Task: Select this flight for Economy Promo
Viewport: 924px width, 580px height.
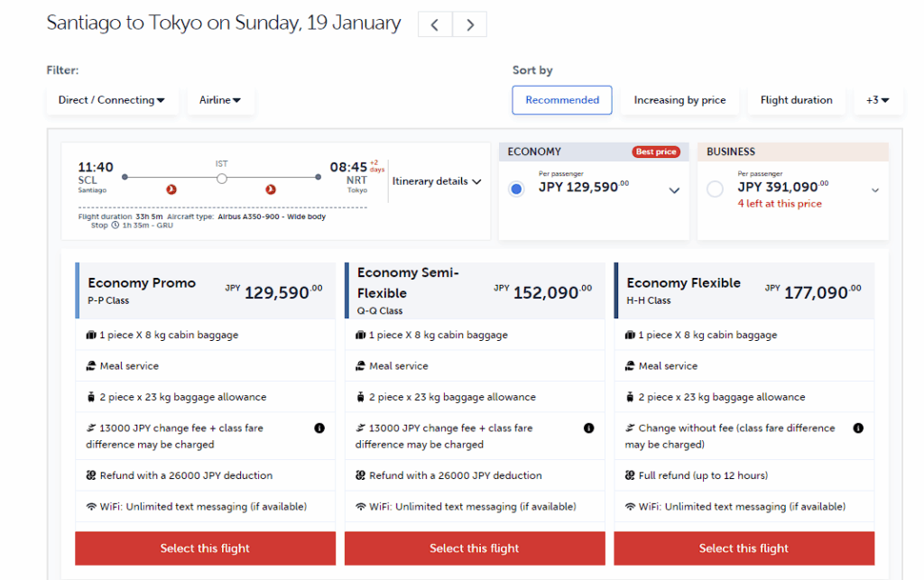Action: tap(205, 548)
